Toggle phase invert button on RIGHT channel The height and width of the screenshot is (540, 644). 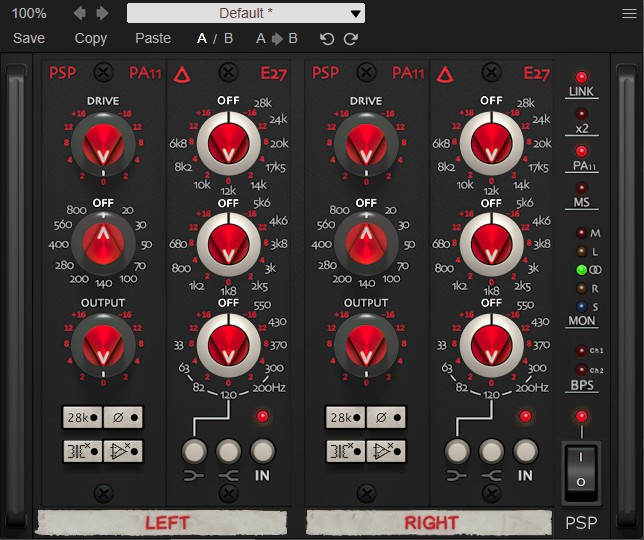[386, 418]
